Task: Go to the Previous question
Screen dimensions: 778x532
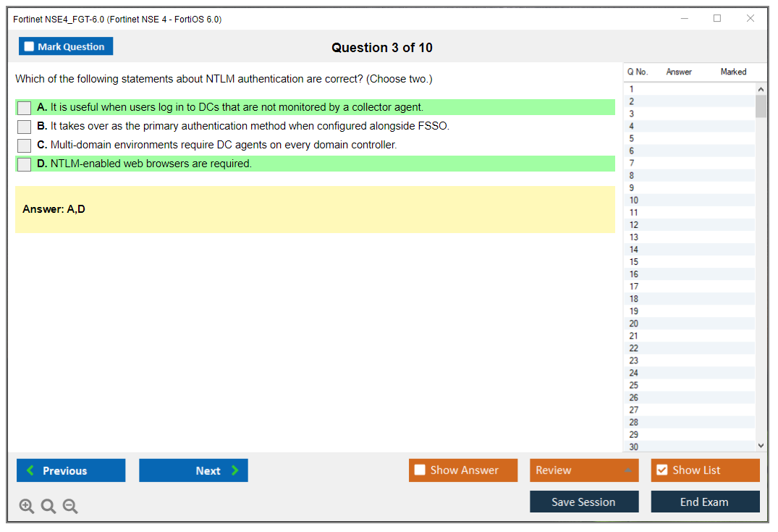Action: (x=71, y=470)
